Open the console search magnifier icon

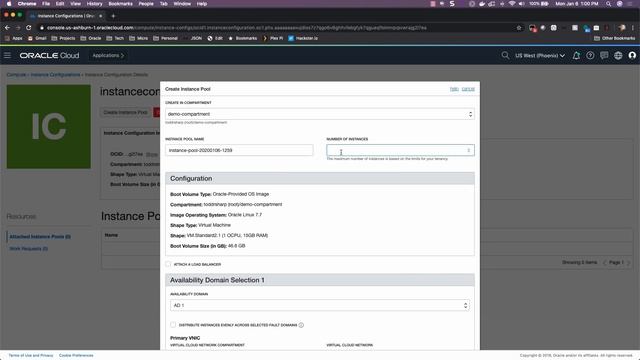pos(505,55)
